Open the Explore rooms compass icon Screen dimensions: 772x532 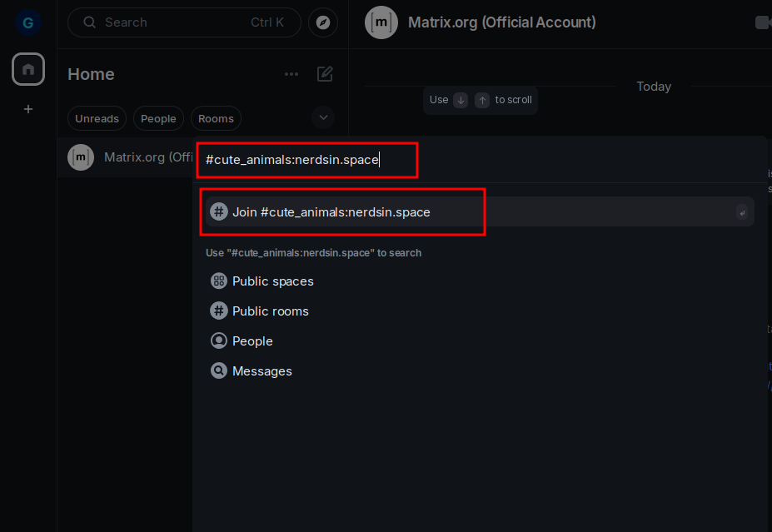click(x=323, y=22)
